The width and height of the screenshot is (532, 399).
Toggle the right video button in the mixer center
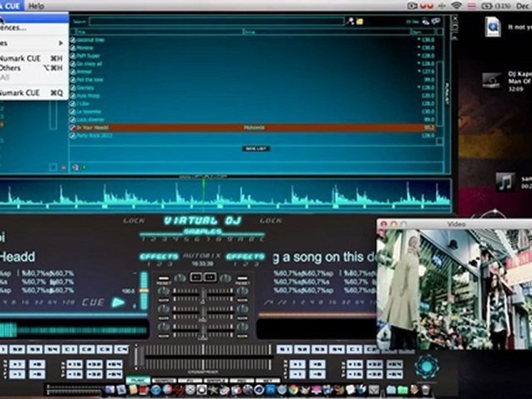(209, 277)
